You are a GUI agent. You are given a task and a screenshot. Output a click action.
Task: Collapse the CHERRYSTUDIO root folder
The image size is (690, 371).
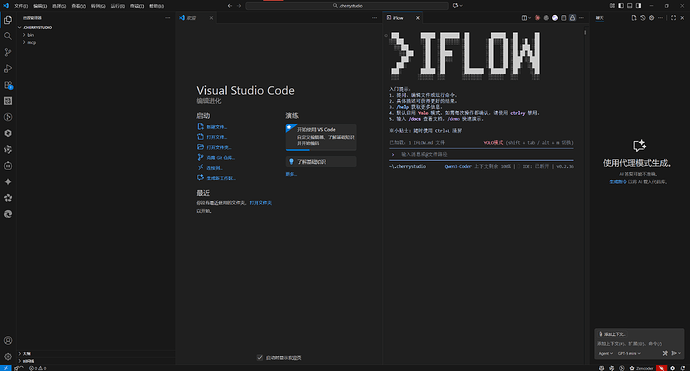[x=37, y=27]
